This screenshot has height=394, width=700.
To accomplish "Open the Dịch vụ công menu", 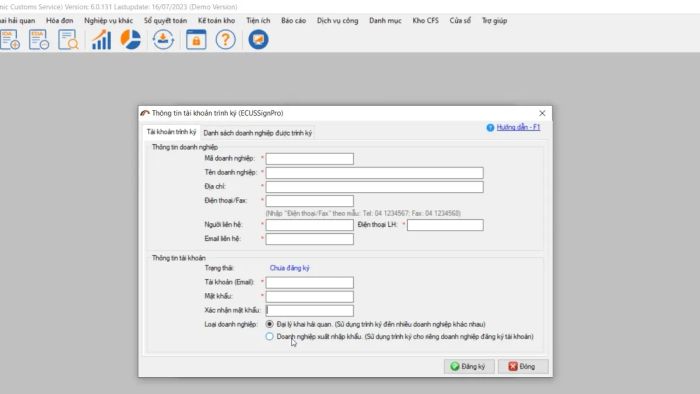I will 338,21.
